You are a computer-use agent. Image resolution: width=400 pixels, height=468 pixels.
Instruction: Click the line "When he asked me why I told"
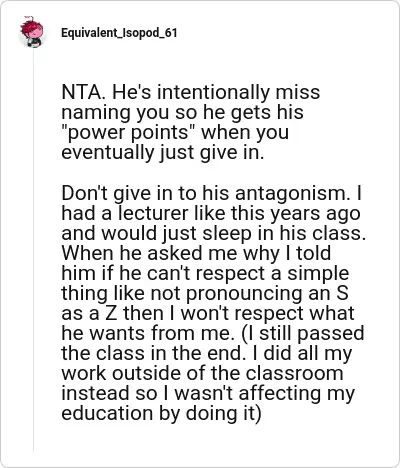(196, 253)
